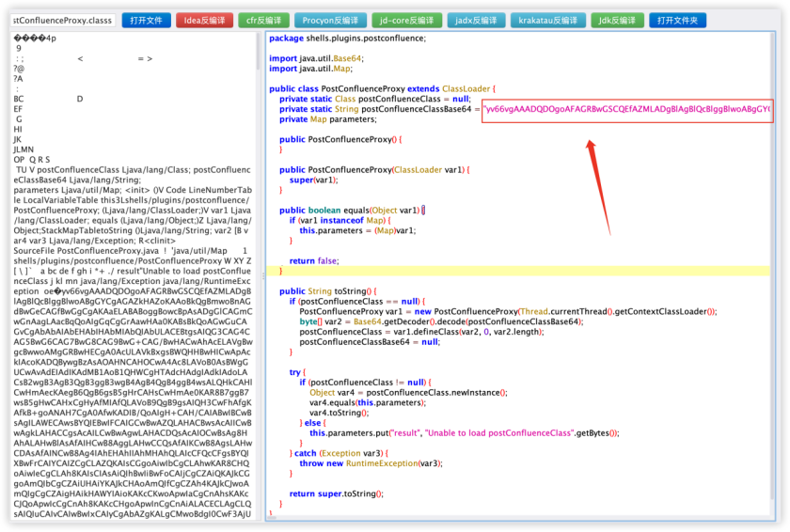This screenshot has height=532, width=790.
Task: Click the code pane vertical scrollbar
Action: click(x=772, y=267)
